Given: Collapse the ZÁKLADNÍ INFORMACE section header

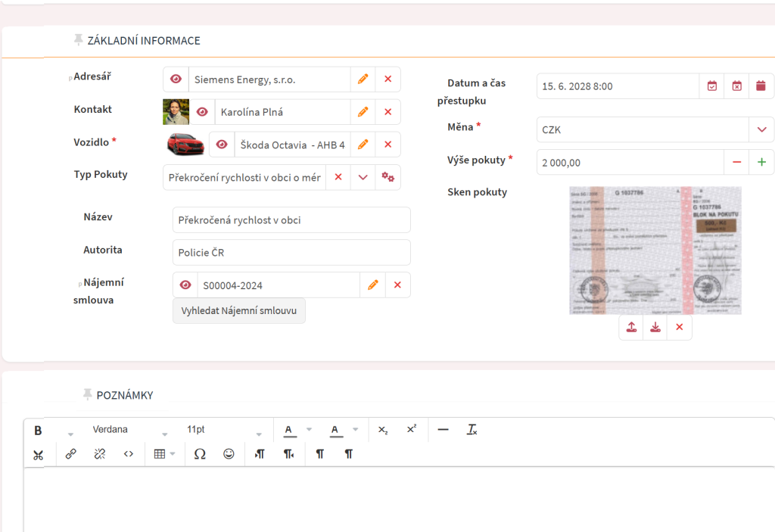Looking at the screenshot, I should coord(144,41).
